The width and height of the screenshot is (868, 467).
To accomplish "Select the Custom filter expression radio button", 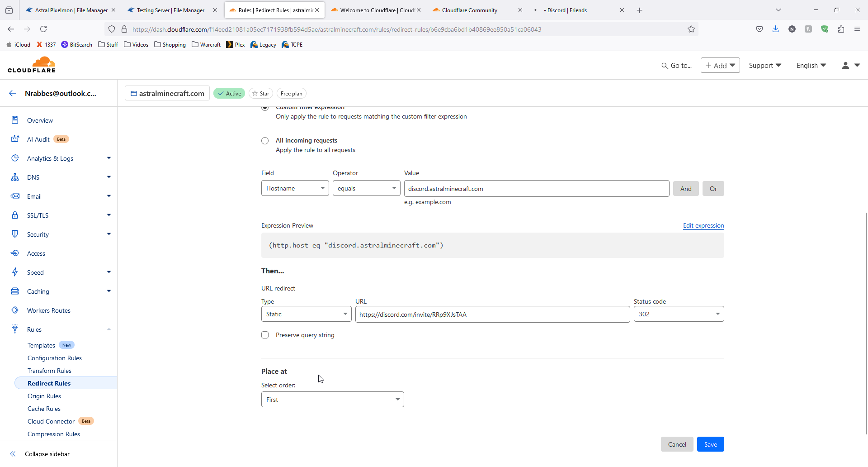I will 265,108.
